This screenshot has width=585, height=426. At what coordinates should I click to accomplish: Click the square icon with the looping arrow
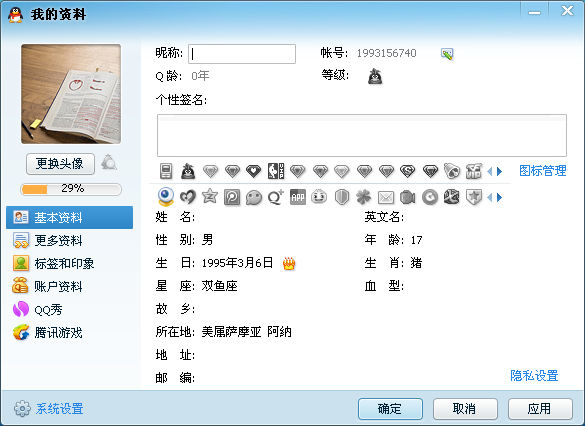232,197
